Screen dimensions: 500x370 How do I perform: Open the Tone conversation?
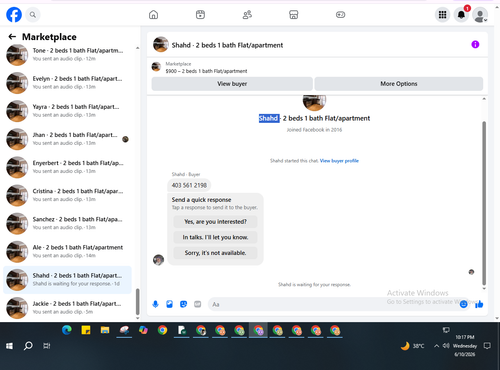[x=68, y=55]
